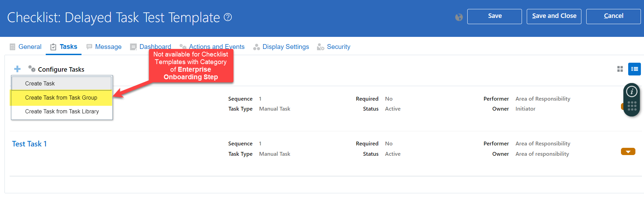Screen dimensions: 644x215
Task: Click the Message tab icon
Action: click(x=89, y=47)
